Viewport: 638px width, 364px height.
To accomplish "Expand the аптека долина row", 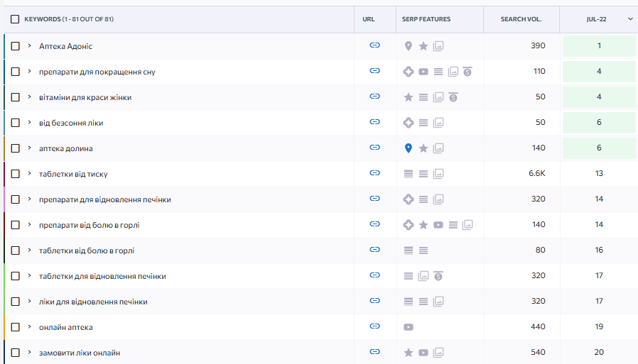I will point(29,148).
